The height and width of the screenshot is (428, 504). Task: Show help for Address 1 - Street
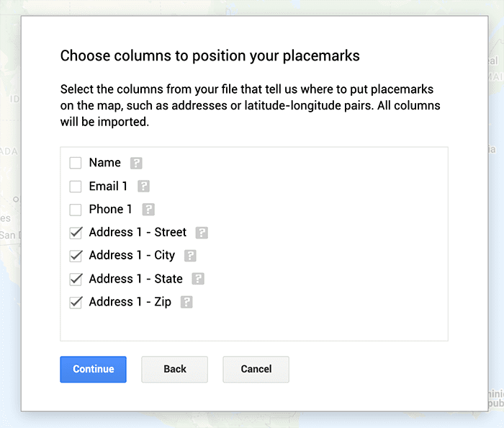coord(202,233)
